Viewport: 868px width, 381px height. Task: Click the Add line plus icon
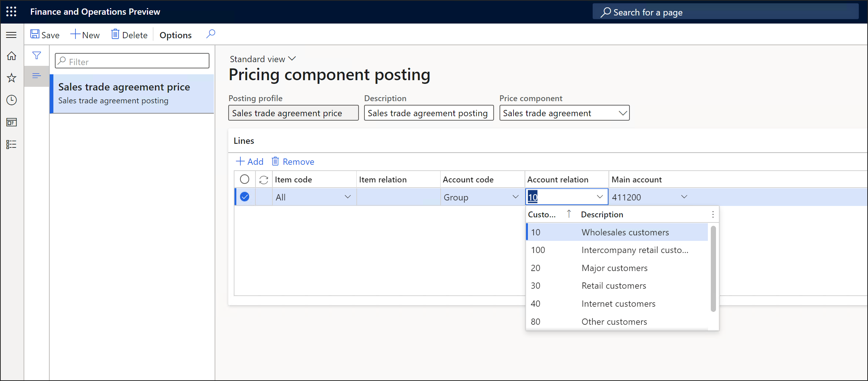(x=240, y=161)
